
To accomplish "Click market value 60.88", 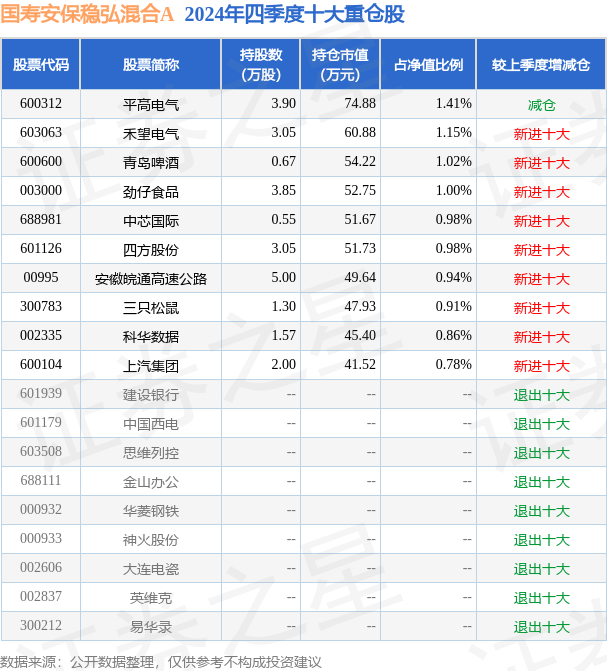I will coord(360,133).
